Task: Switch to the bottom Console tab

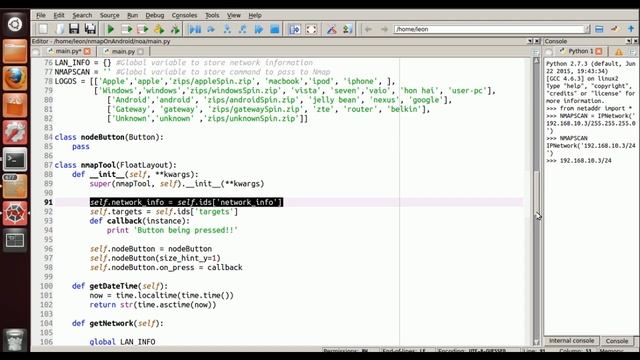Action: click(617, 341)
